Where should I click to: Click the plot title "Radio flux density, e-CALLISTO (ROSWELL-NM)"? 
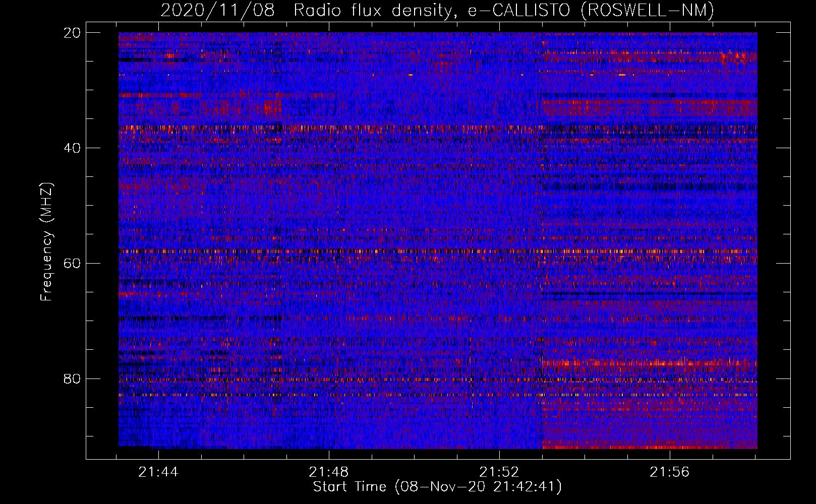pos(504,10)
